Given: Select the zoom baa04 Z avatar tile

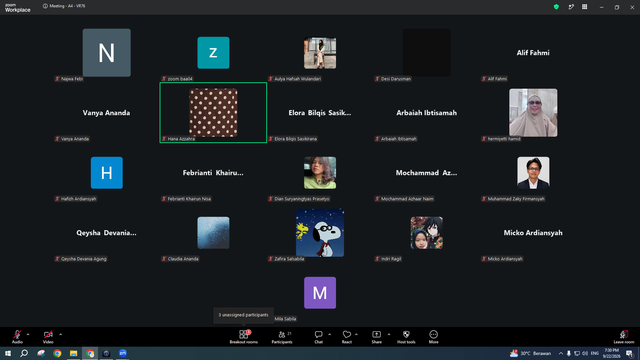Looking at the screenshot, I should click(x=213, y=53).
